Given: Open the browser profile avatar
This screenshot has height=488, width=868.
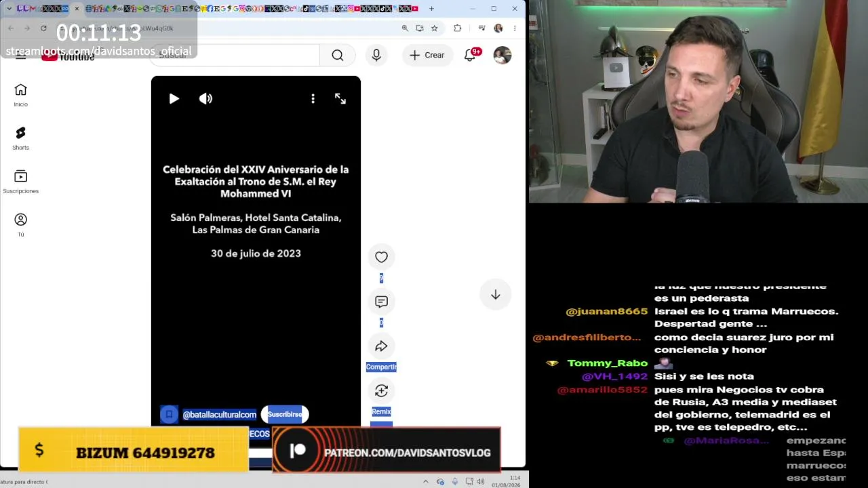Looking at the screenshot, I should (498, 28).
